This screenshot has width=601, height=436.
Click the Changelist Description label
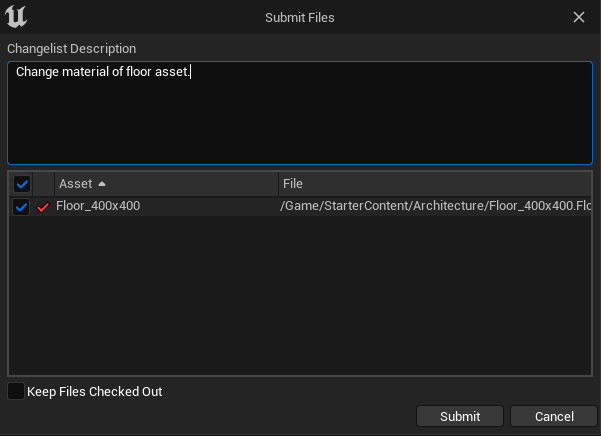click(x=72, y=49)
